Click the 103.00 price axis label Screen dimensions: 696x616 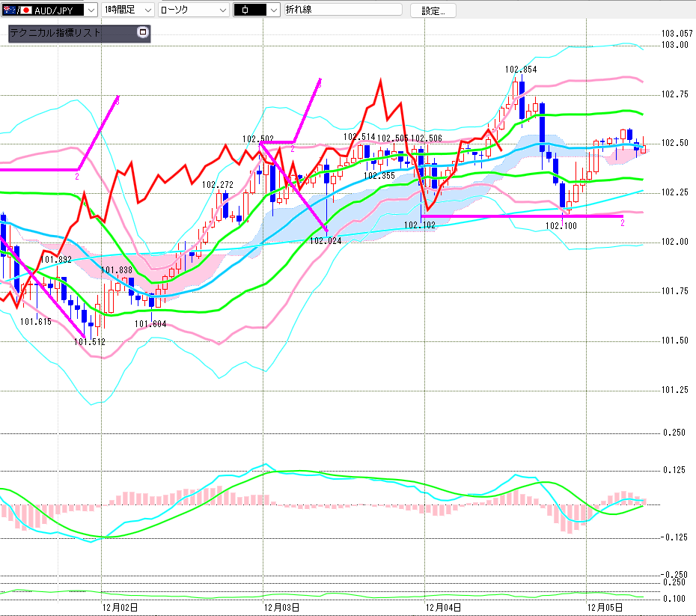coord(674,45)
